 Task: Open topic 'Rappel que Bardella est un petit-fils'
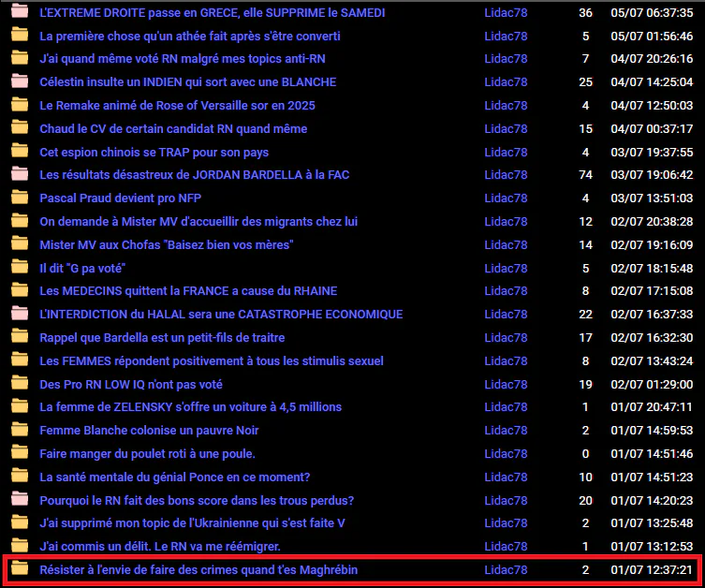click(162, 338)
